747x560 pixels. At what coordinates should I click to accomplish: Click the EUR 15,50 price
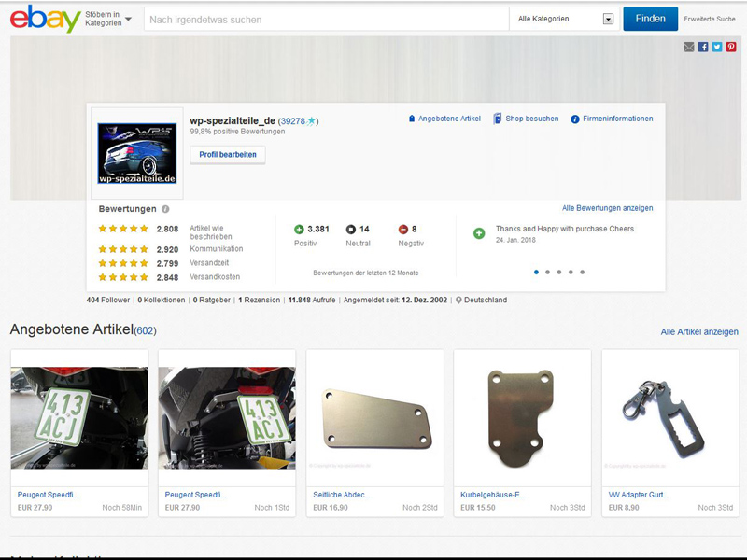(478, 508)
